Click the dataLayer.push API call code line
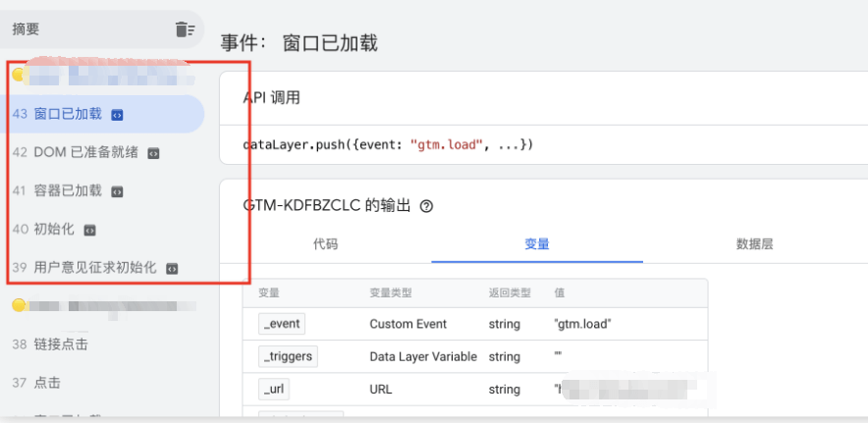Viewport: 868px width, 423px height. (x=388, y=145)
